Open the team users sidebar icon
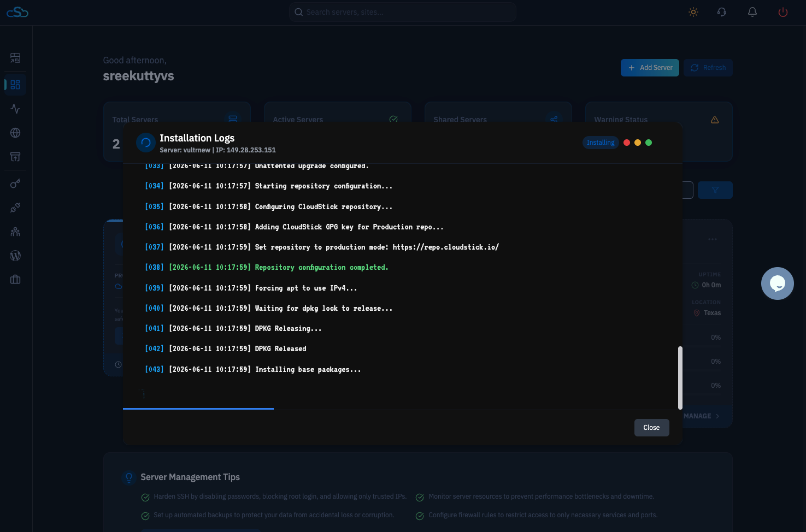Screen dimensions: 806x532 15,232
